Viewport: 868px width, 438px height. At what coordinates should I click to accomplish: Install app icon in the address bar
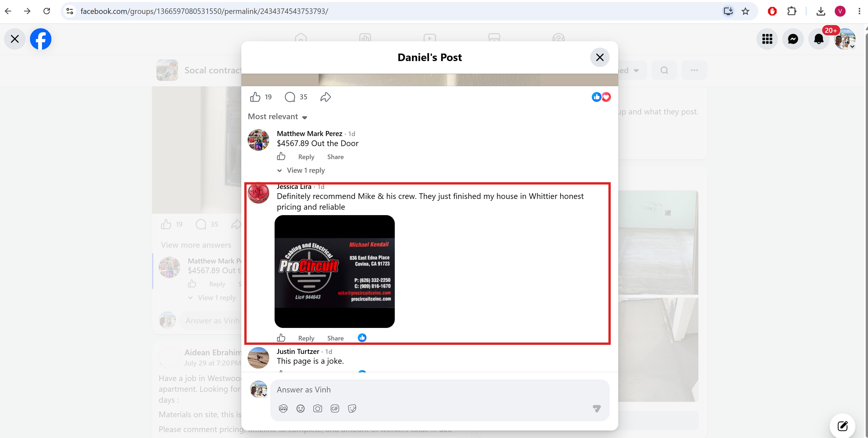(728, 11)
